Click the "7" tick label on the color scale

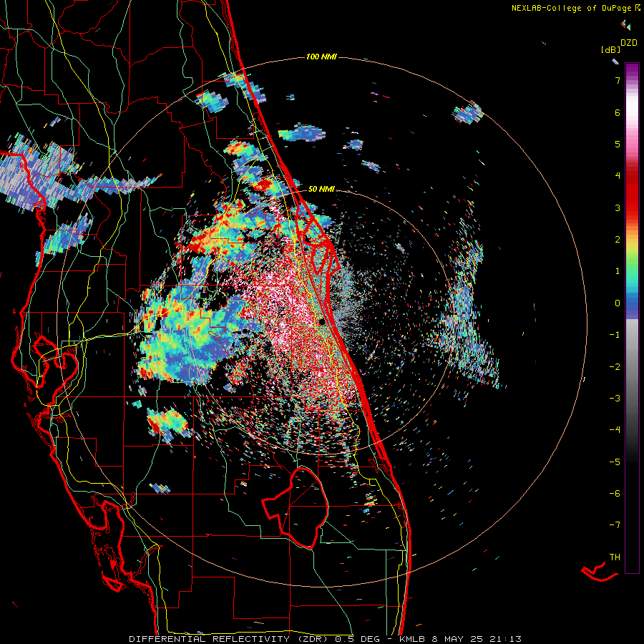tap(618, 80)
